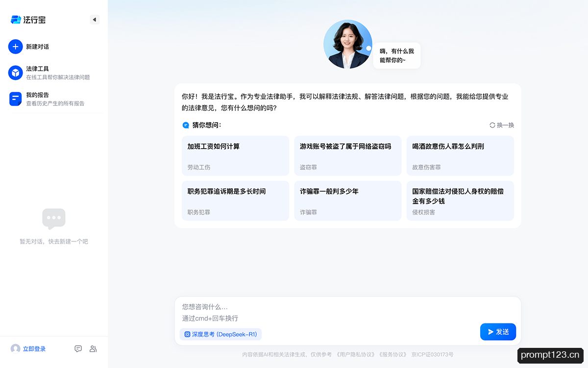Select 我的报告 menu entry text
The height and width of the screenshot is (368, 588).
tap(37, 95)
